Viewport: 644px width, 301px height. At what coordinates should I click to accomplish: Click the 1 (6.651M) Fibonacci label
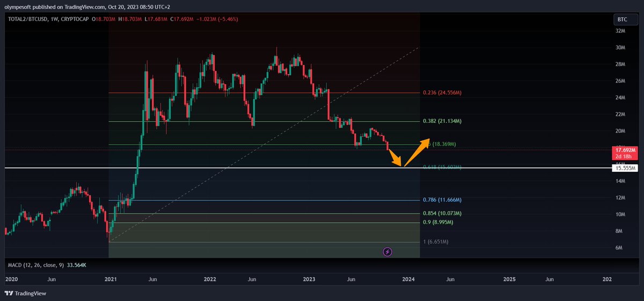click(436, 242)
